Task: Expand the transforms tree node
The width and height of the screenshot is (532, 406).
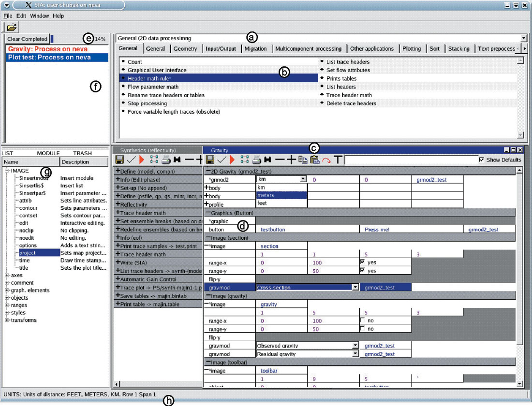Action: [x=7, y=320]
